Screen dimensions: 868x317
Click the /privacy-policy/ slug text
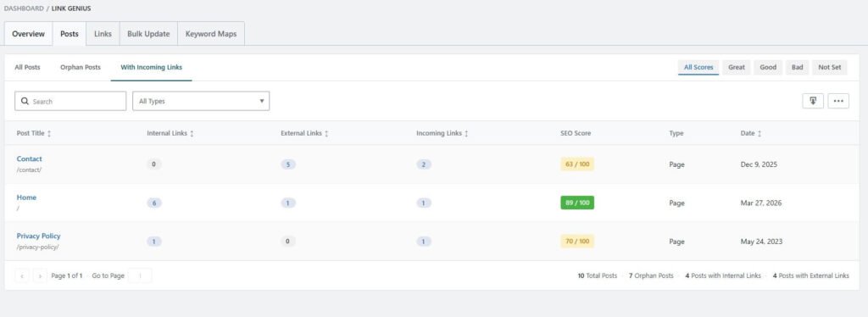[x=37, y=247]
